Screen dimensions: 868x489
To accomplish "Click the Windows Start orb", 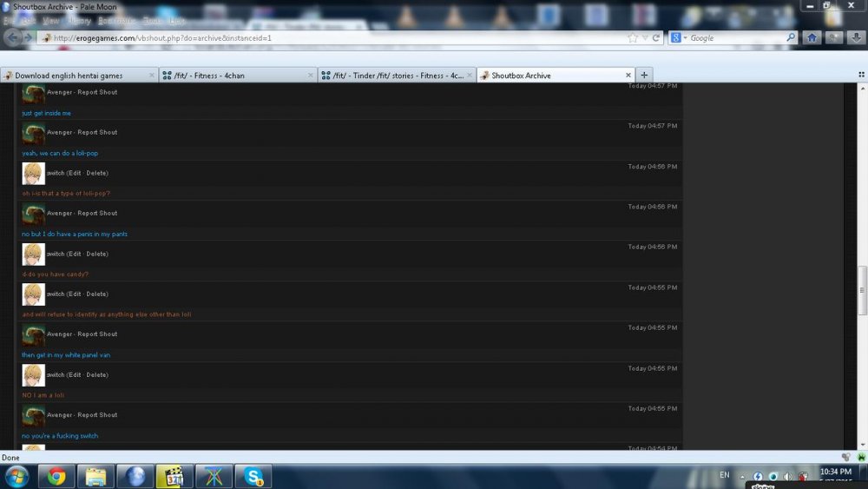I will coord(16,476).
